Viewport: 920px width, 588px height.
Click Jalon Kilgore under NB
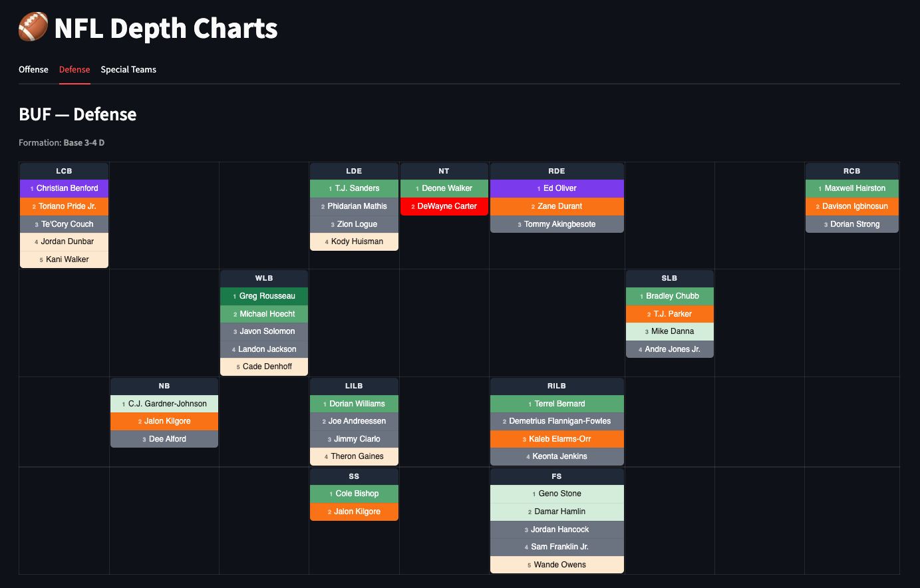pyautogui.click(x=164, y=421)
